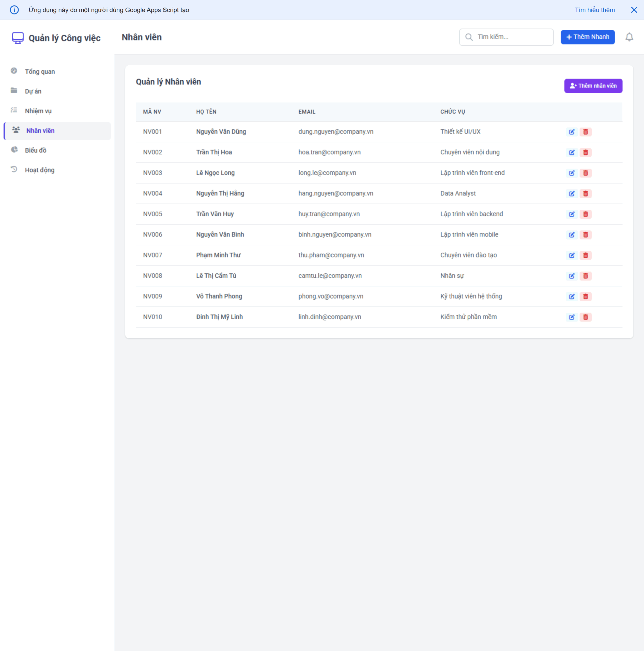Click the edit icon for Đinh Thị Mỹ Linh
Viewport: 644px width, 651px height.
coord(572,317)
